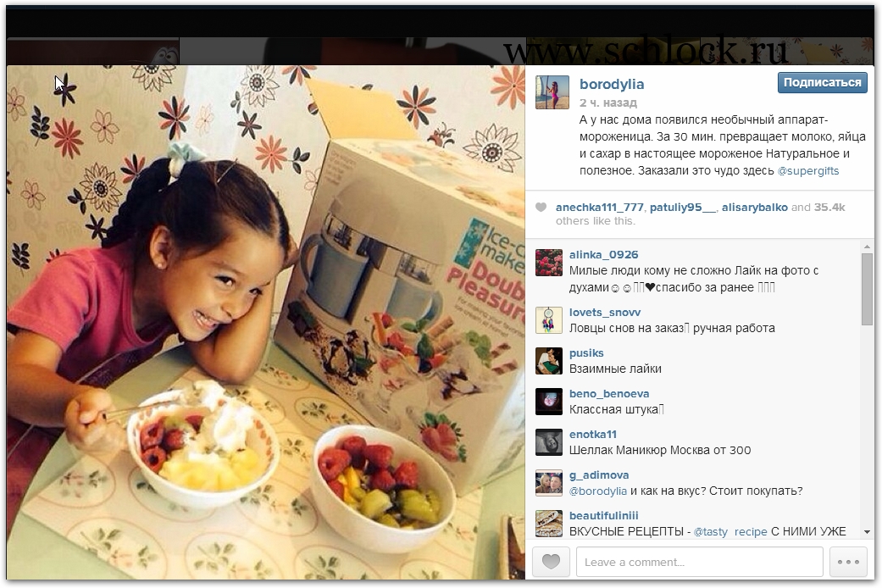Viewport: 882px width, 588px height.
Task: Open g_adimova commenter username
Action: [x=598, y=475]
